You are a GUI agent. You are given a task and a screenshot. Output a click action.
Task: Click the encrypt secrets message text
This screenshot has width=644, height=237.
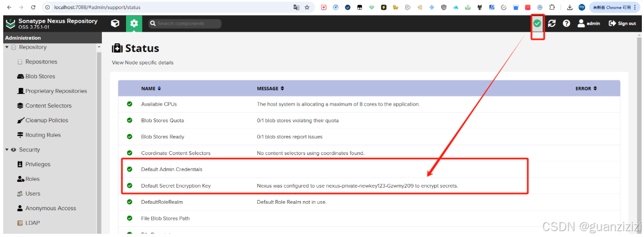[358, 186]
